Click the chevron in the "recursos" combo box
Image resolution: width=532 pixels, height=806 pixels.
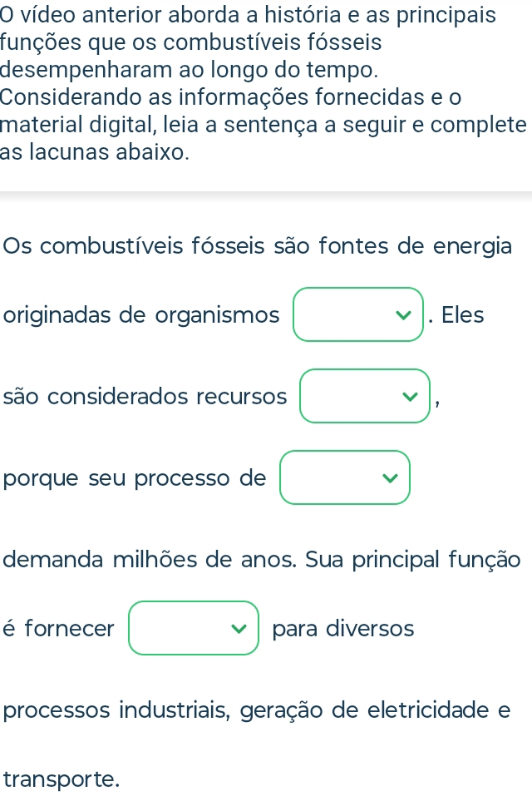[411, 397]
